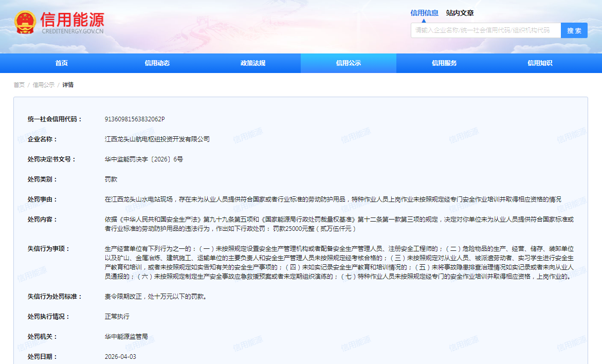This screenshot has height=364, width=602.
Task: Click the 信用公示 breadcrumb link
Action: coord(44,85)
